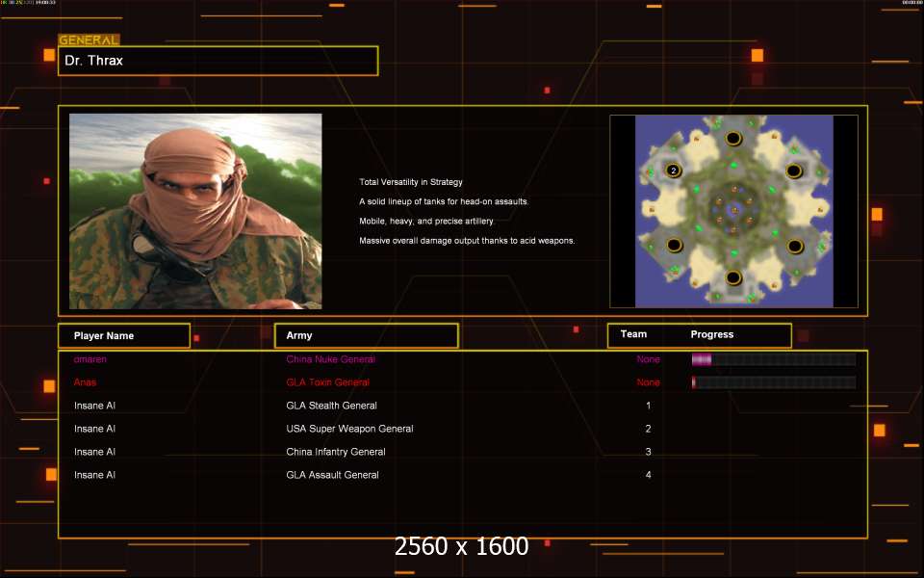924x578 pixels.
Task: Click the Team column header
Action: [x=633, y=334]
